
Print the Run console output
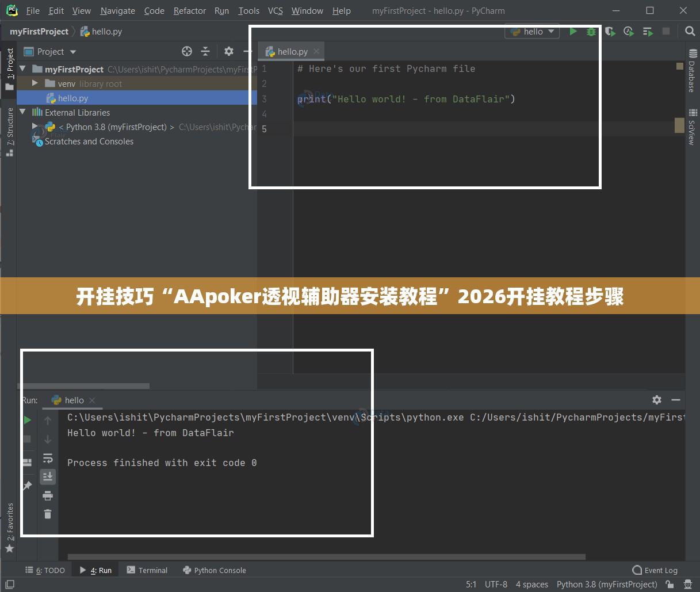(48, 495)
